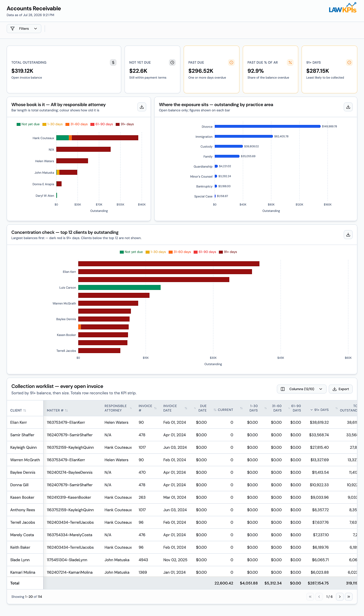This screenshot has height=616, width=364.
Task: Click the Immigration bar $82,405.78
Action: [244, 136]
